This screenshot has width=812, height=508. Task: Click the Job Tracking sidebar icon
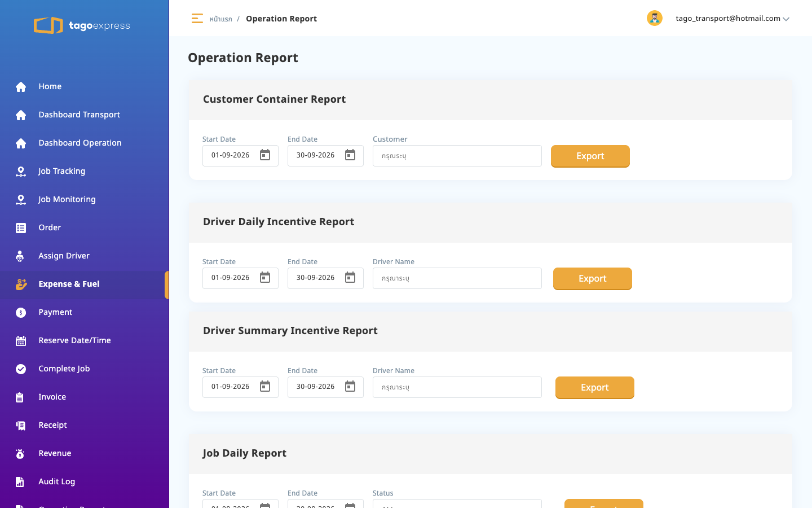[21, 172]
